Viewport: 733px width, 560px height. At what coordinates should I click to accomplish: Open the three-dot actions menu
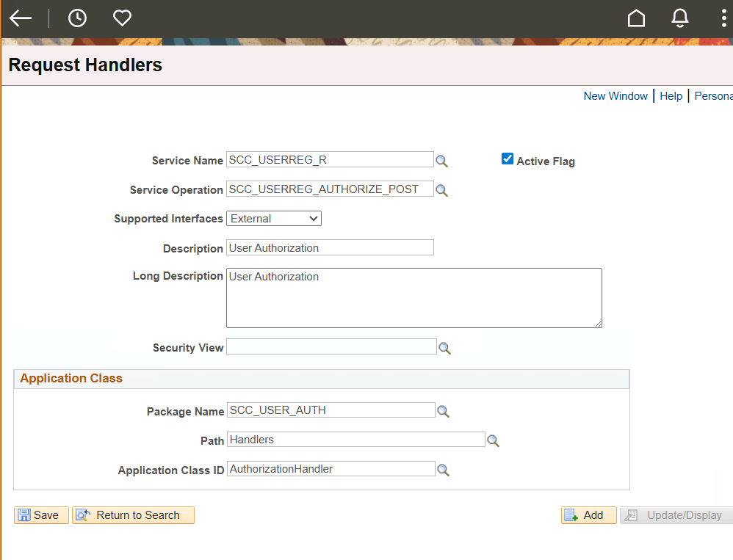724,18
